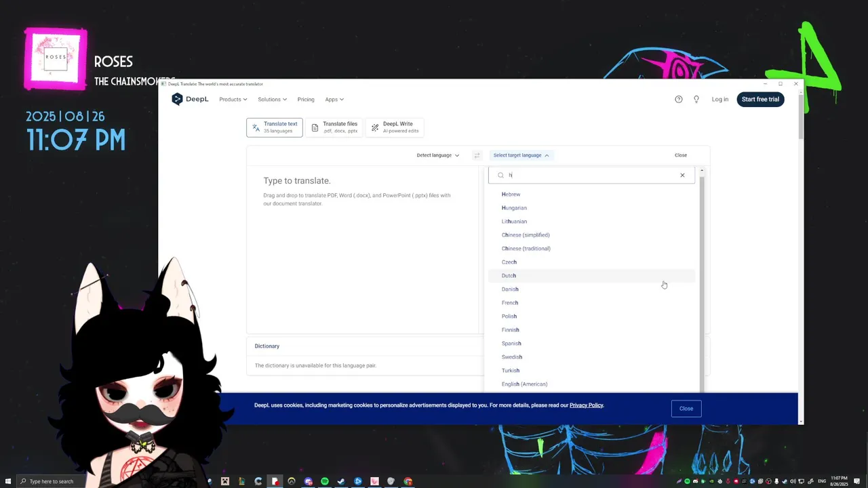The height and width of the screenshot is (488, 868).
Task: Click the Roses album art thumbnail
Action: 56,58
